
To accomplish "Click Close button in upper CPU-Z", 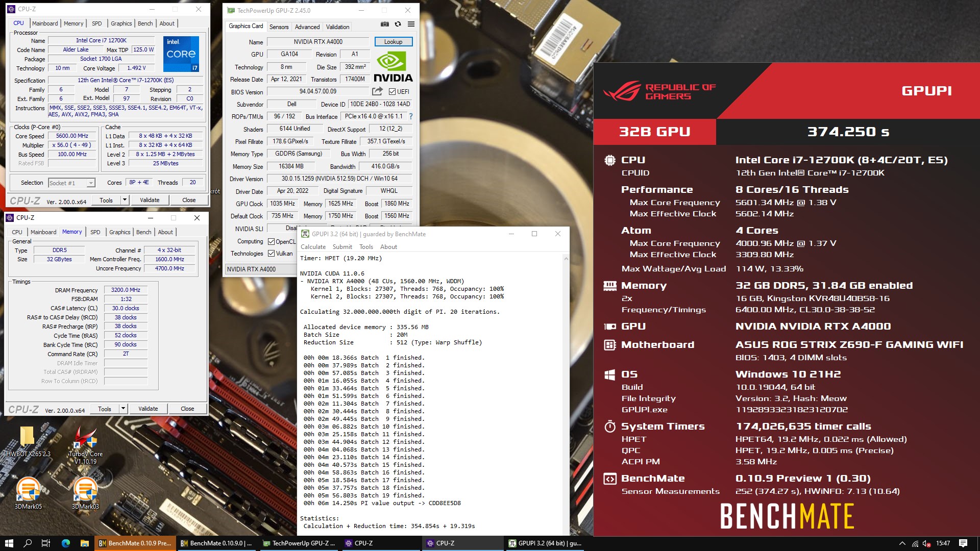I will (189, 200).
